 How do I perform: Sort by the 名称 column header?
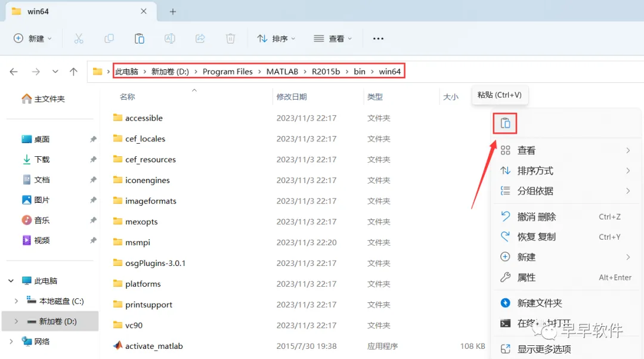pos(128,97)
